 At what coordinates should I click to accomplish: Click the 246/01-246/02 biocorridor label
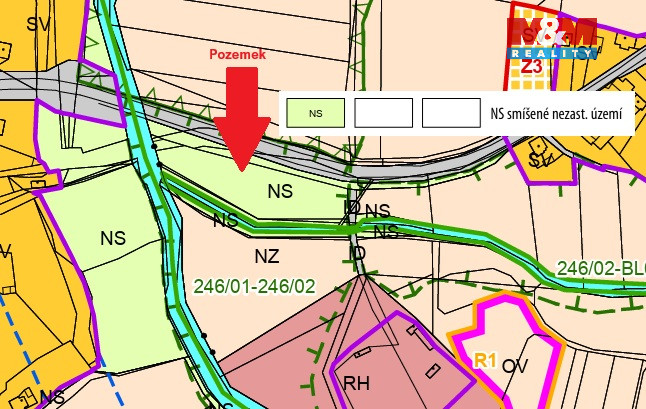(255, 286)
